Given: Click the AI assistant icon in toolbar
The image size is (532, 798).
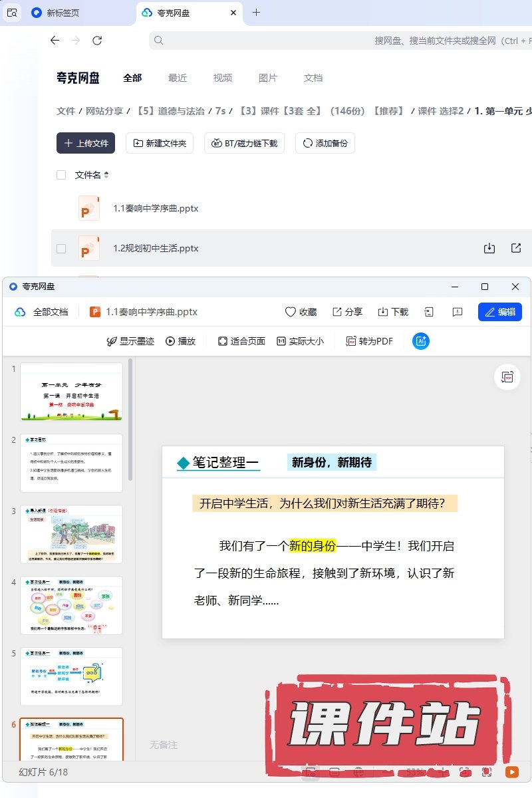Looking at the screenshot, I should point(420,341).
